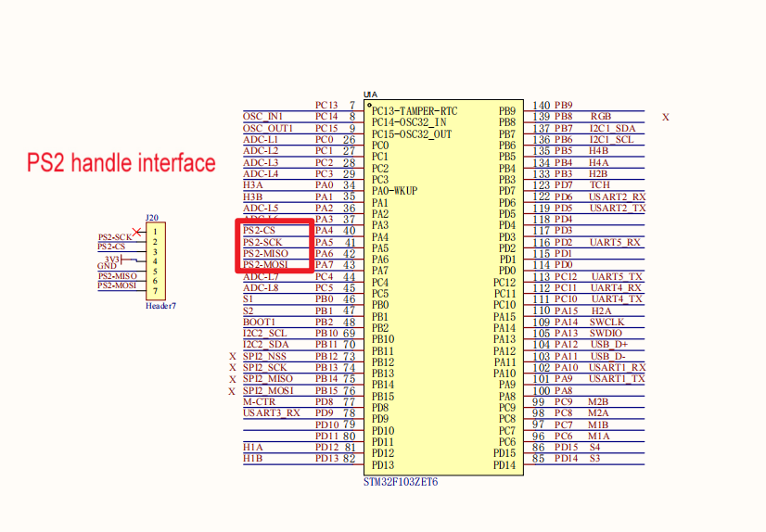Click the PC15-OSC32_OUT pin name
The height and width of the screenshot is (532, 766).
(x=412, y=134)
